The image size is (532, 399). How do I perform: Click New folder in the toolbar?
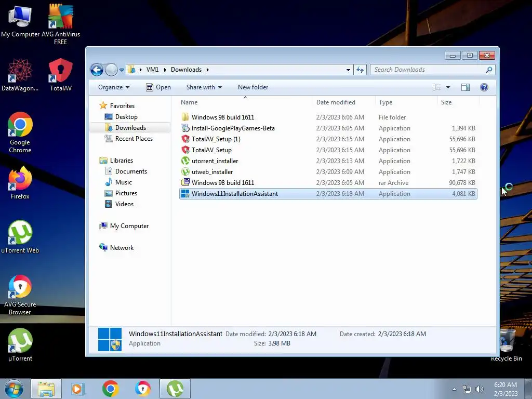[253, 87]
